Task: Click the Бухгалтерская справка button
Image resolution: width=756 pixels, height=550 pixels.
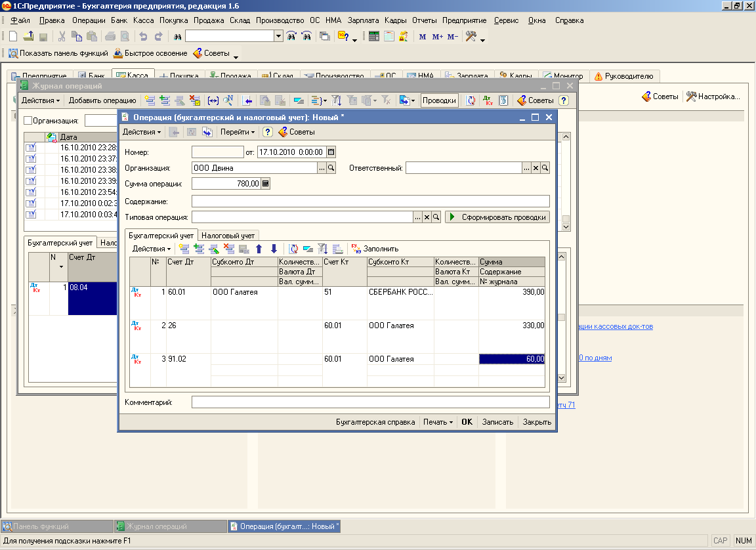Action: [x=375, y=422]
